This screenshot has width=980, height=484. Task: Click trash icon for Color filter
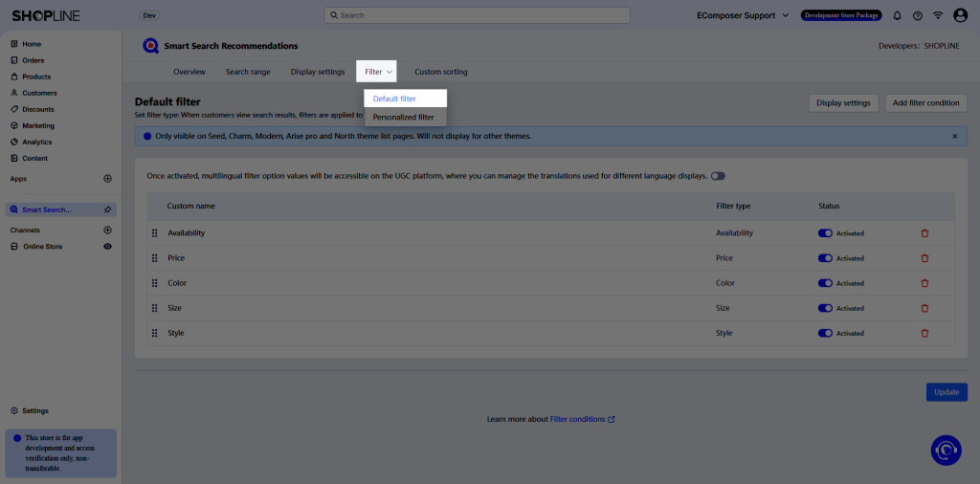point(924,283)
